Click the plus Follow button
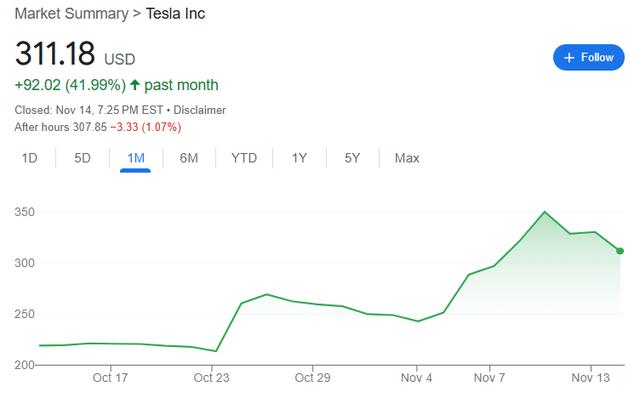Viewport: 640px width, 398px height. [x=588, y=58]
